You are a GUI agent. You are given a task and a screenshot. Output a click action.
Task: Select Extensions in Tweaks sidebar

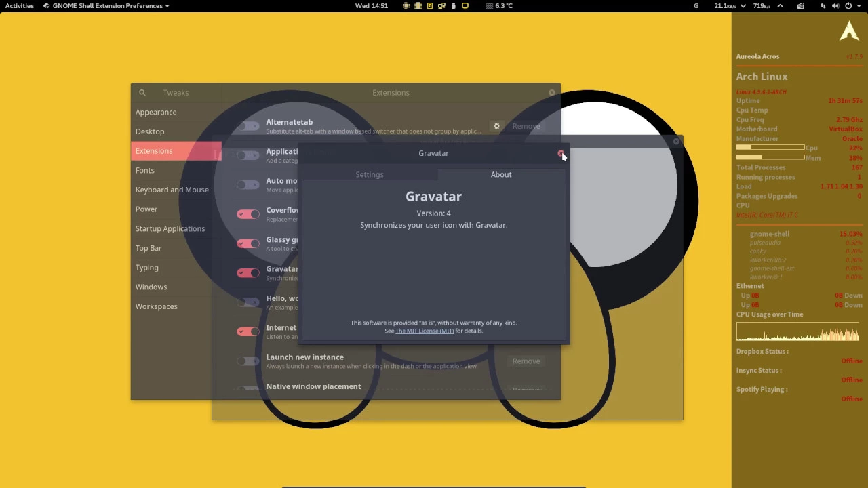point(176,151)
